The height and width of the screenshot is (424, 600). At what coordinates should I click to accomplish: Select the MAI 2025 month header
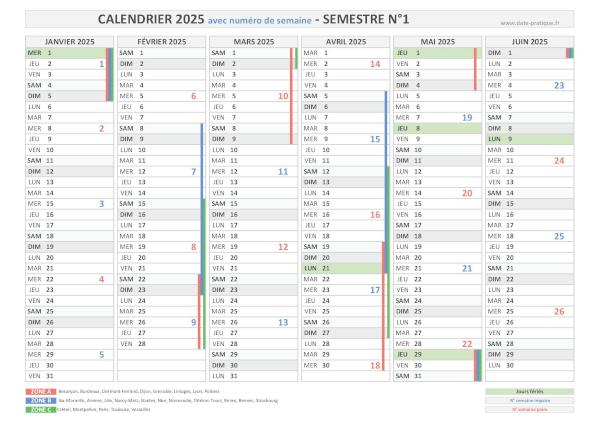[x=438, y=42]
